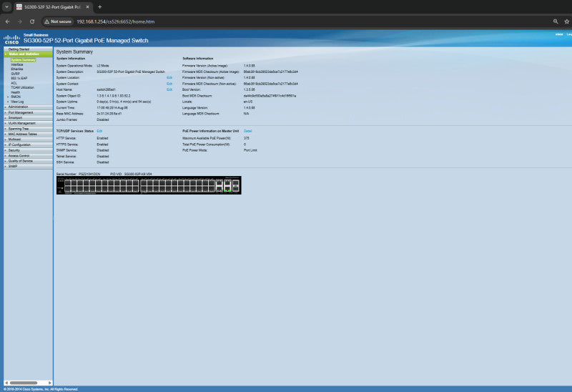Click the Cisco logo in header
The height and width of the screenshot is (392, 572).
click(11, 39)
